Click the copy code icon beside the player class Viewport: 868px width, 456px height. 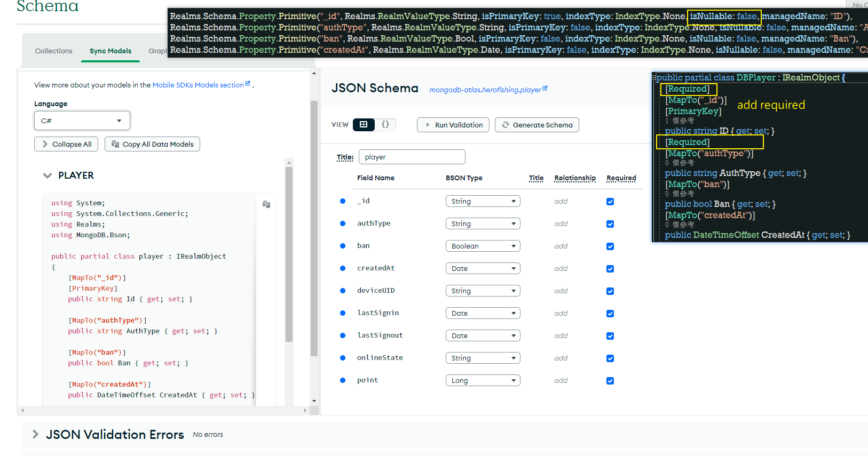pyautogui.click(x=266, y=204)
